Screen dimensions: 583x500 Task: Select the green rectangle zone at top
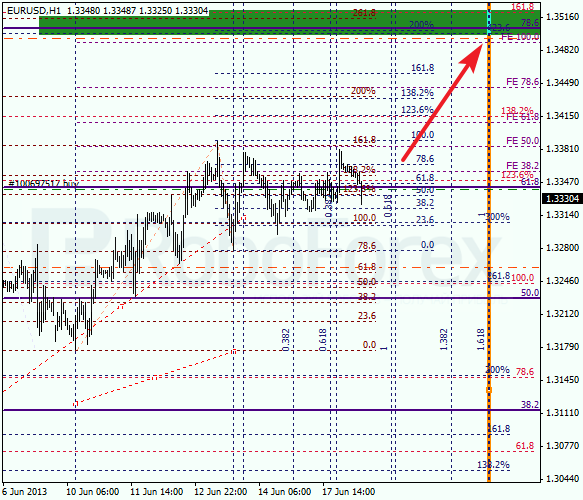289,22
